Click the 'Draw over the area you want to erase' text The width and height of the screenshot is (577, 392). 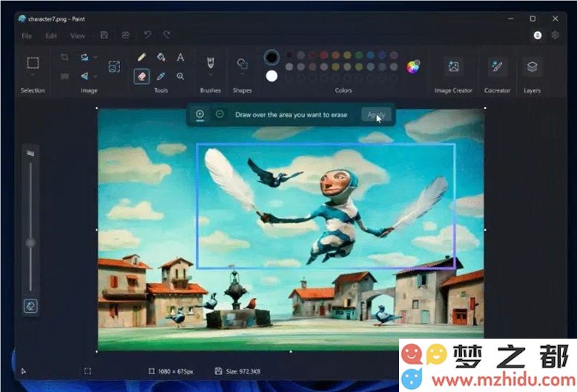[291, 115]
